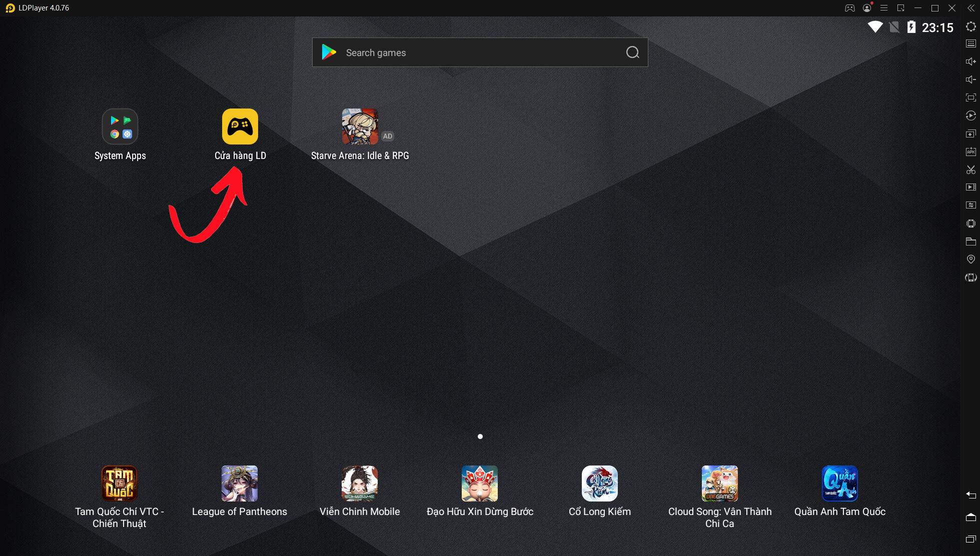The height and width of the screenshot is (556, 980).
Task: Open the user account icon
Action: (867, 8)
